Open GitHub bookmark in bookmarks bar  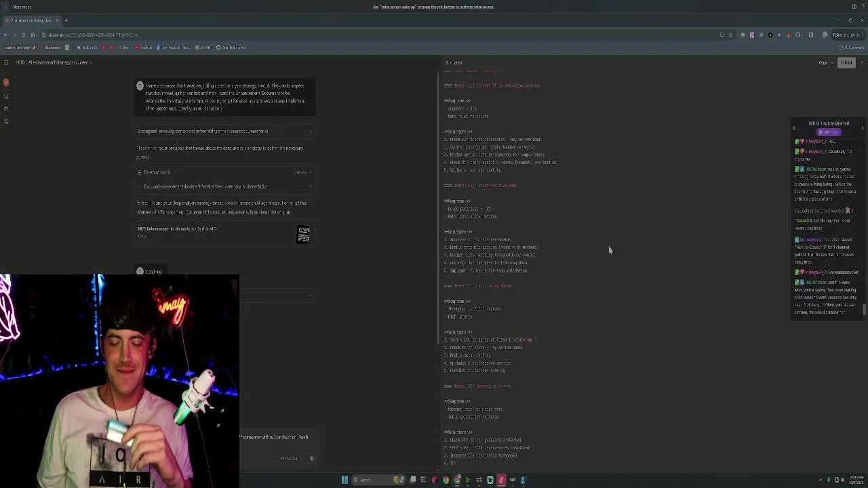[231, 47]
